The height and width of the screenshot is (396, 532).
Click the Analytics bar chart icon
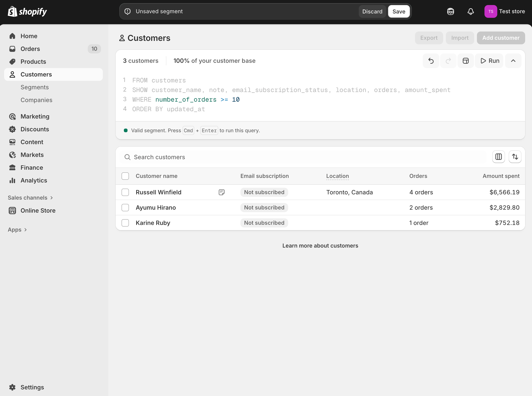(13, 180)
